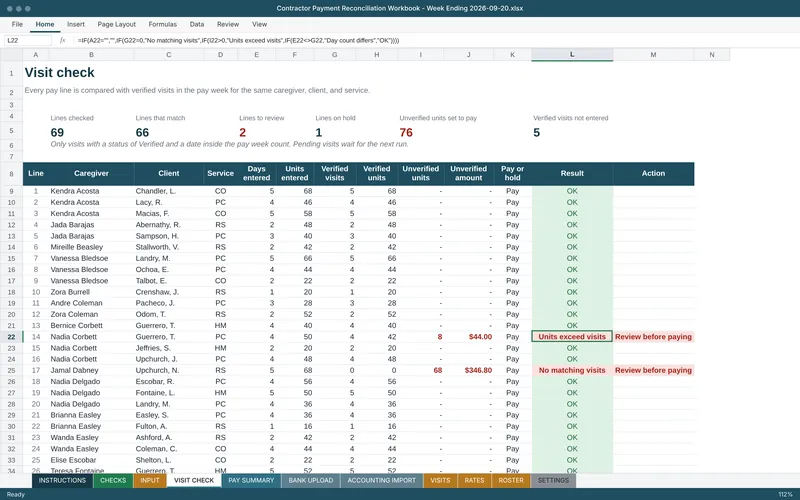Click the Caregiver column header cell

(x=91, y=173)
